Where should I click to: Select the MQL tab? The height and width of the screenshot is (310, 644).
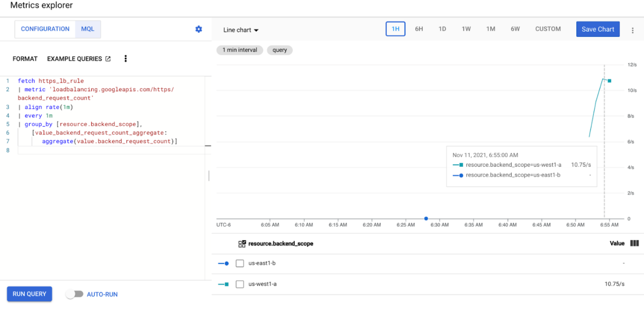point(88,29)
